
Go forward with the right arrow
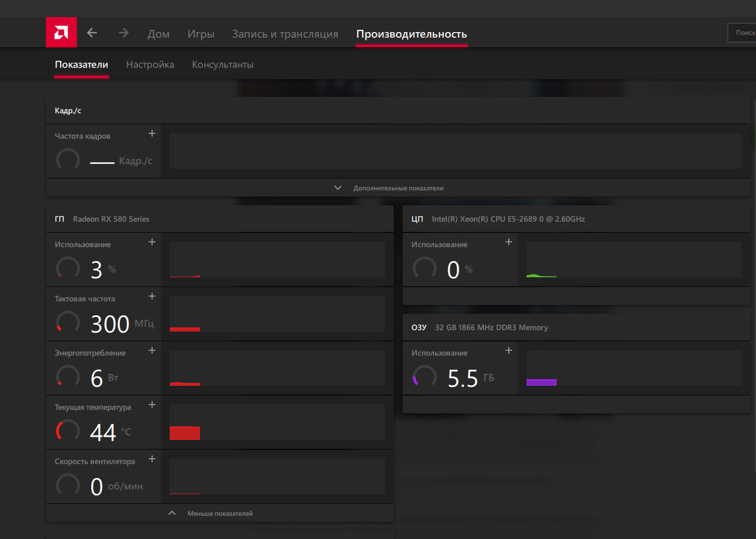pyautogui.click(x=123, y=33)
